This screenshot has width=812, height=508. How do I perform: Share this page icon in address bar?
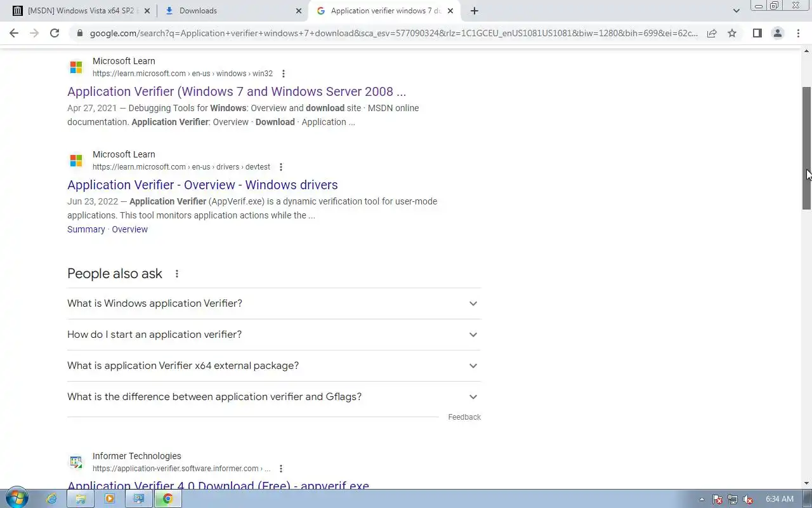(x=712, y=33)
